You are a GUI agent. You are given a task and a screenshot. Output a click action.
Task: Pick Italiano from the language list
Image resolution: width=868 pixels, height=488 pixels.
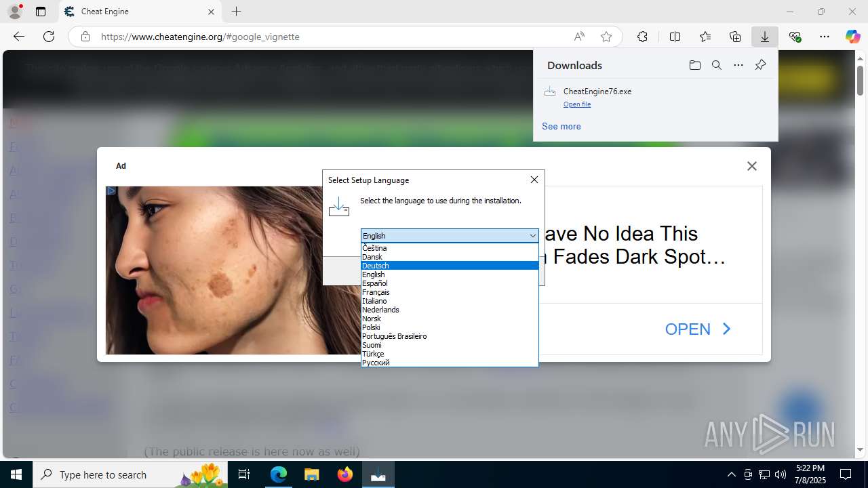(x=450, y=301)
